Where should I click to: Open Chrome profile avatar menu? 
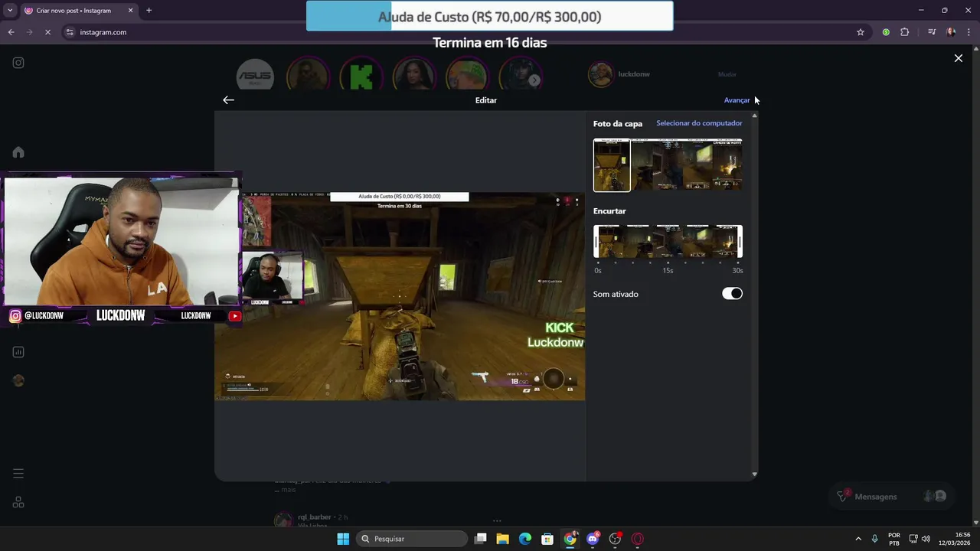951,32
